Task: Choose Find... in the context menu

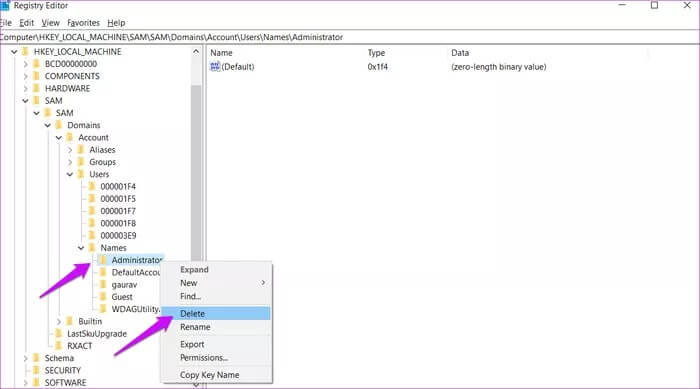Action: [216, 296]
